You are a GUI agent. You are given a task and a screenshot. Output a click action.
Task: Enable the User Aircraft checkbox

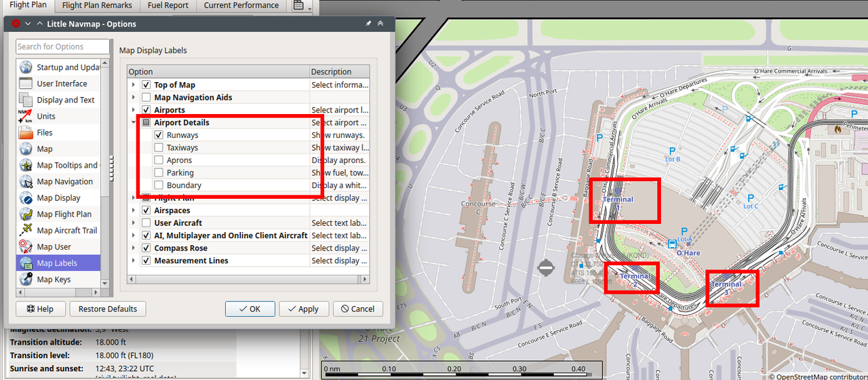click(146, 223)
